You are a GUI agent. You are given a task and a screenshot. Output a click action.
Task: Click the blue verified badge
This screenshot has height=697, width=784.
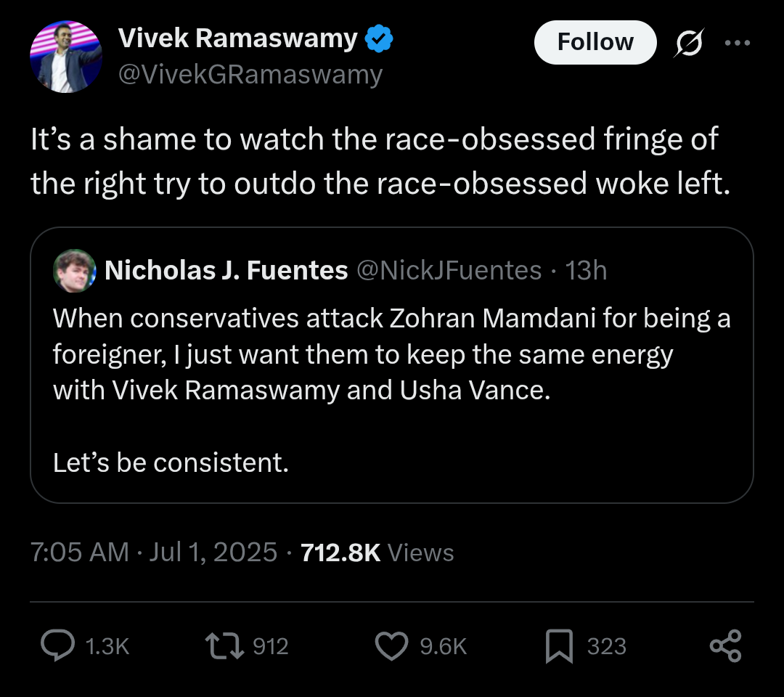379,38
